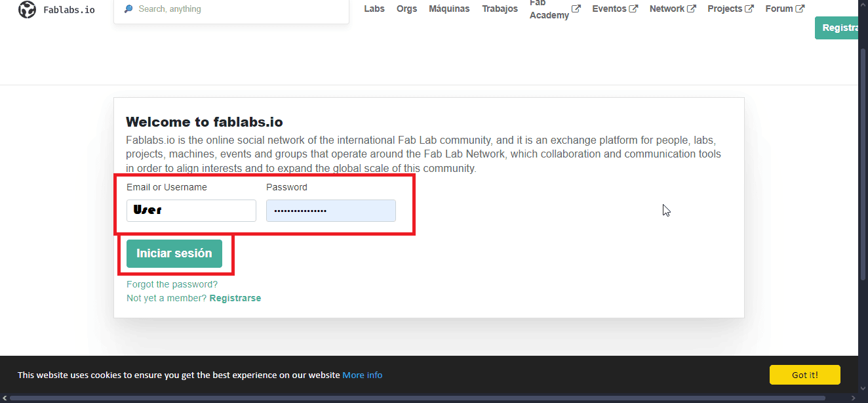Viewport: 868px width, 403px height.
Task: Click the search magnifier icon
Action: point(128,9)
